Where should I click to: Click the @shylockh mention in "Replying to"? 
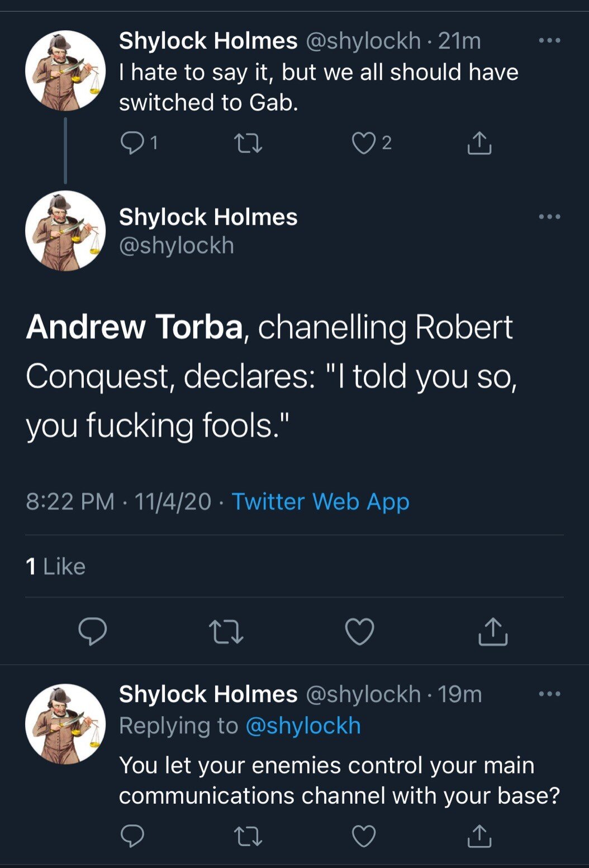[x=303, y=726]
